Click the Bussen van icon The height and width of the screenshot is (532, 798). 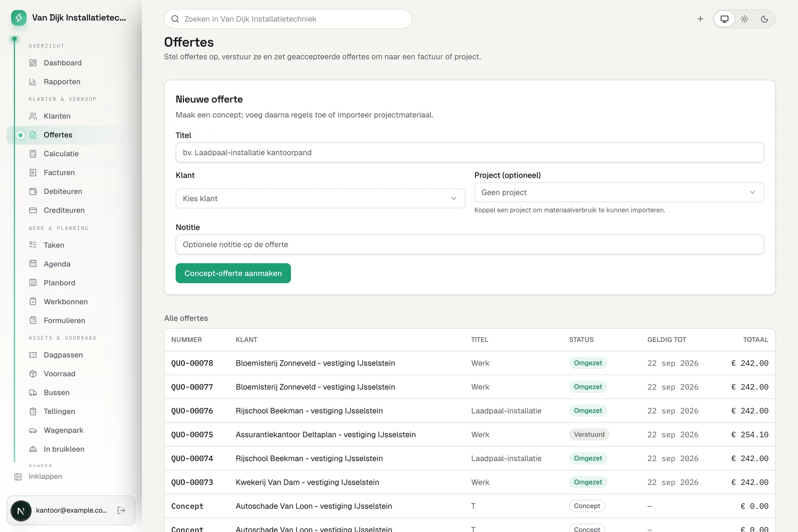pos(33,392)
